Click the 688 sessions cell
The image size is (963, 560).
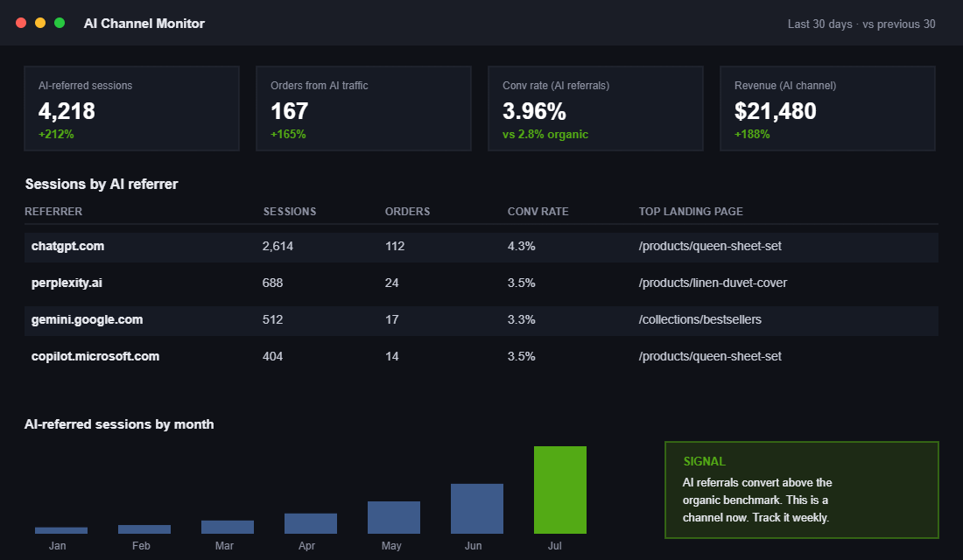(272, 283)
